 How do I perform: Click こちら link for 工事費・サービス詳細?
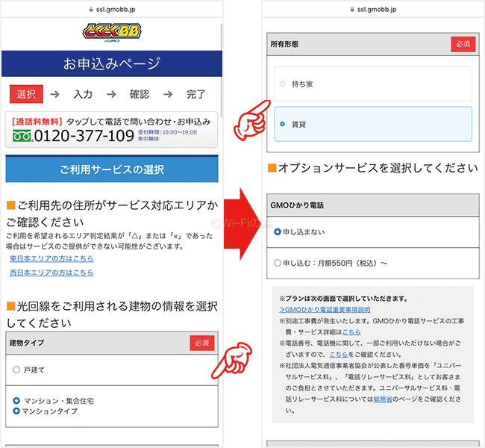click(351, 332)
